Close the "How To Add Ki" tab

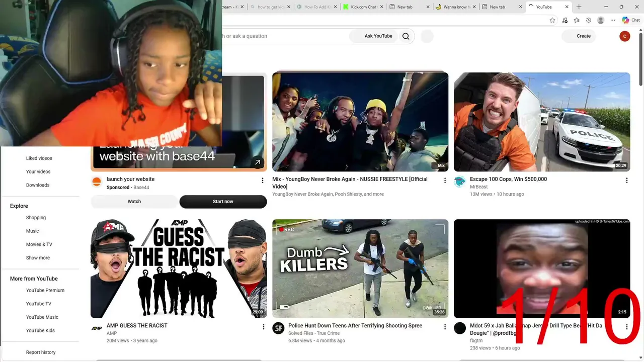[x=335, y=7]
